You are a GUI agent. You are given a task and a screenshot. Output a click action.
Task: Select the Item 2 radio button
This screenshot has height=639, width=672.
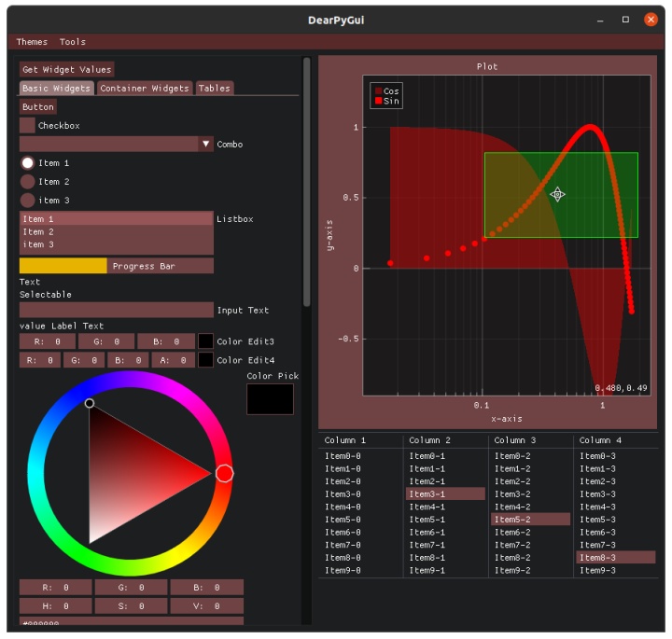[27, 182]
